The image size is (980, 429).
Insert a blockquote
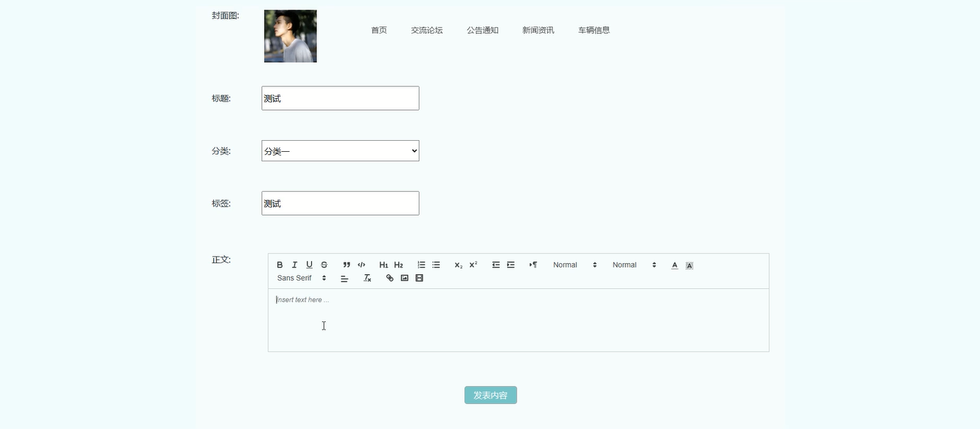347,265
